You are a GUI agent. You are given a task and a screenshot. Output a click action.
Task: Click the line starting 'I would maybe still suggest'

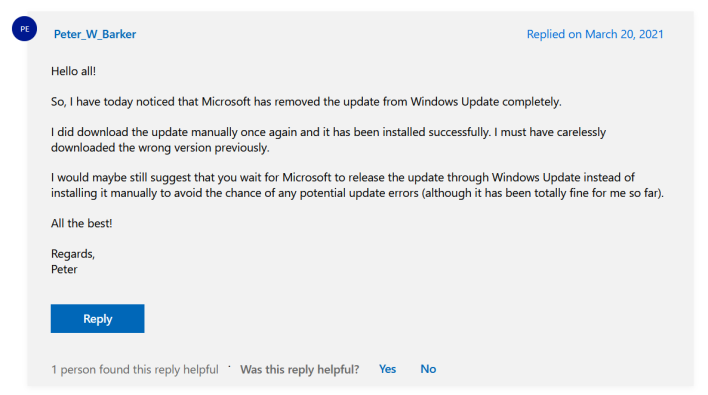(343, 177)
